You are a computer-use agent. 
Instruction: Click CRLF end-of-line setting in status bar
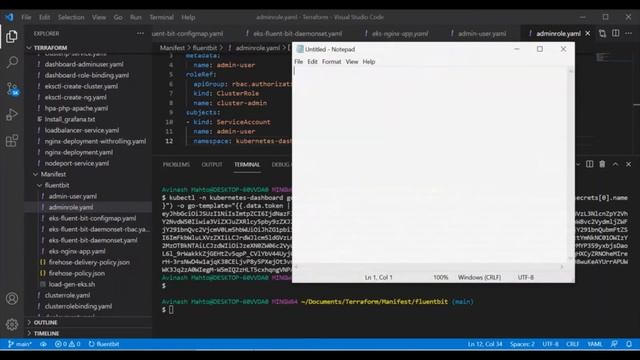pos(572,344)
